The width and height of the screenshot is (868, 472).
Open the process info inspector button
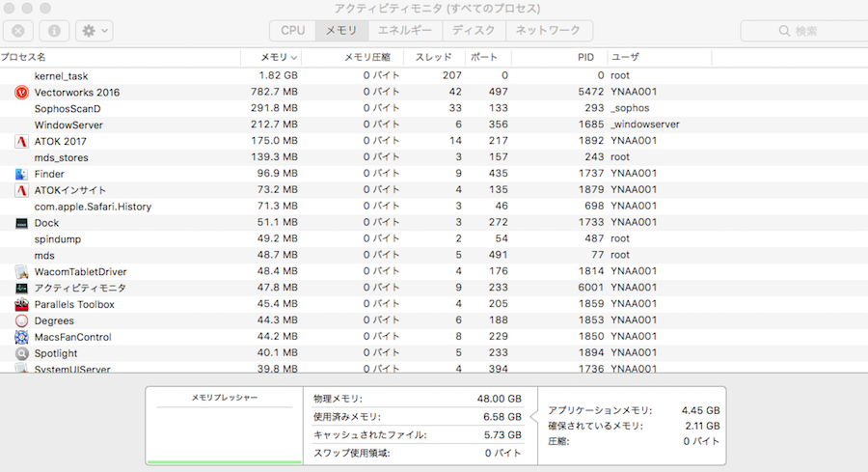click(54, 31)
